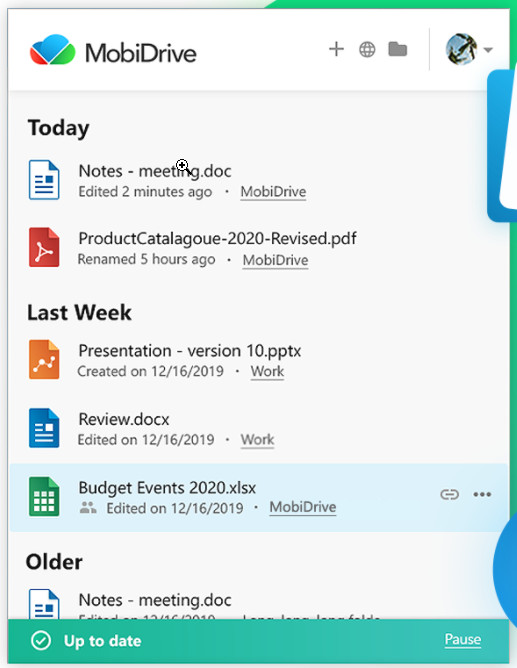Click the document icon under Older section
Screen dimensions: 517x668
tap(44, 604)
